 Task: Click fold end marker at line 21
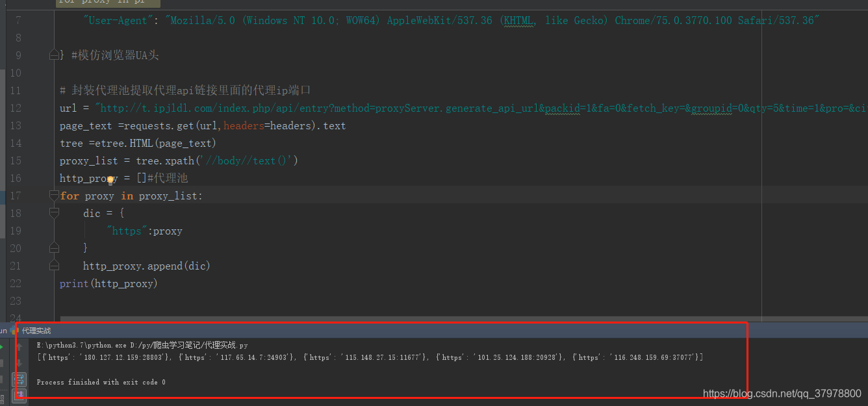point(54,266)
